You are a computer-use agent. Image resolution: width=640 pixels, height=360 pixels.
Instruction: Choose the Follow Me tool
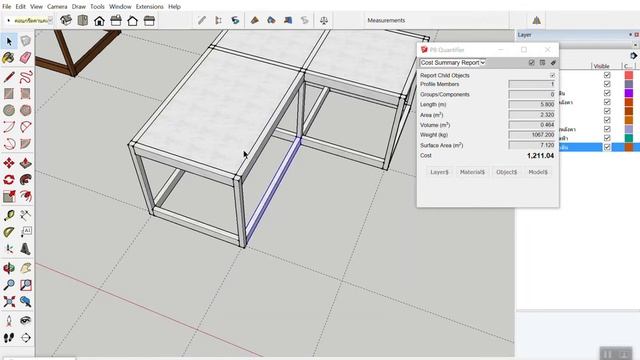[x=25, y=180]
